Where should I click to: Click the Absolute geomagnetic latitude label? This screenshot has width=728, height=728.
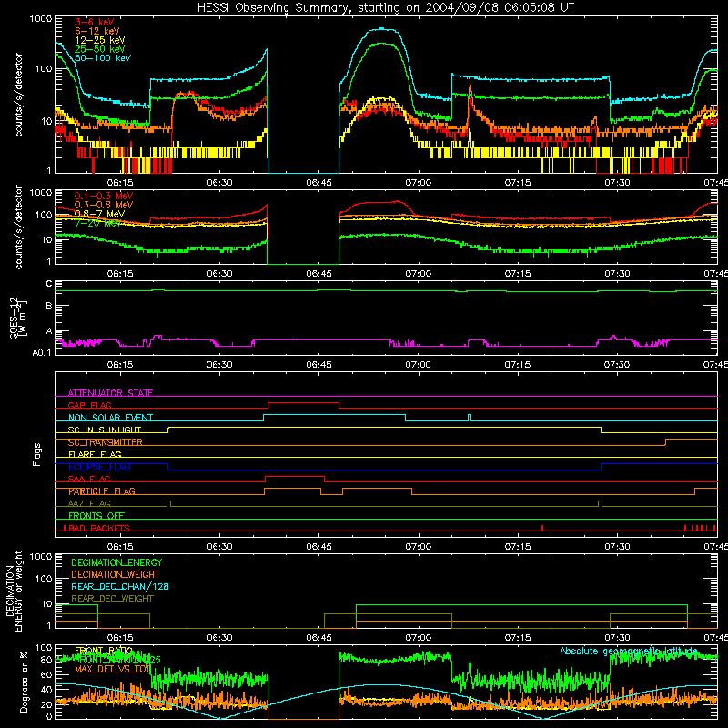(629, 651)
